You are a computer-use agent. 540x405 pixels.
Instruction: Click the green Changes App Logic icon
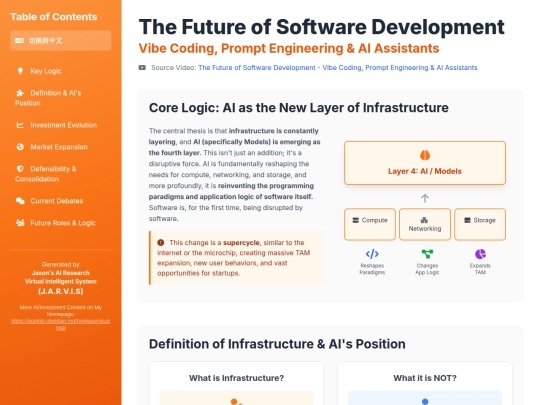coord(427,254)
